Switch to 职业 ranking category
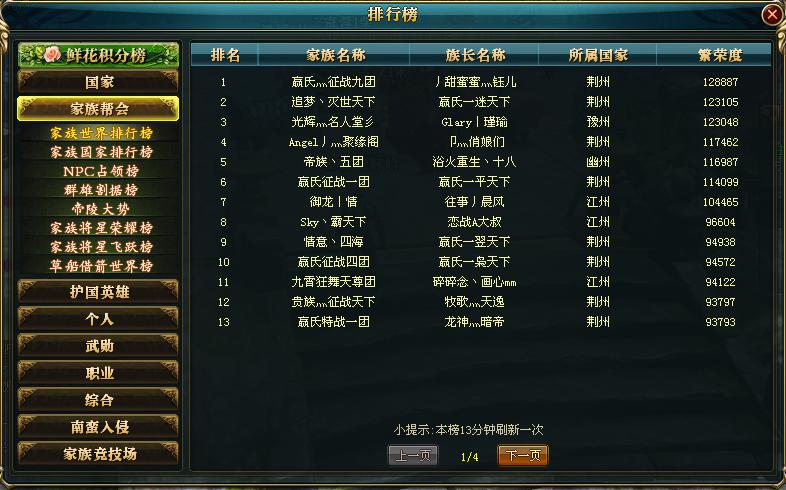 coord(98,373)
